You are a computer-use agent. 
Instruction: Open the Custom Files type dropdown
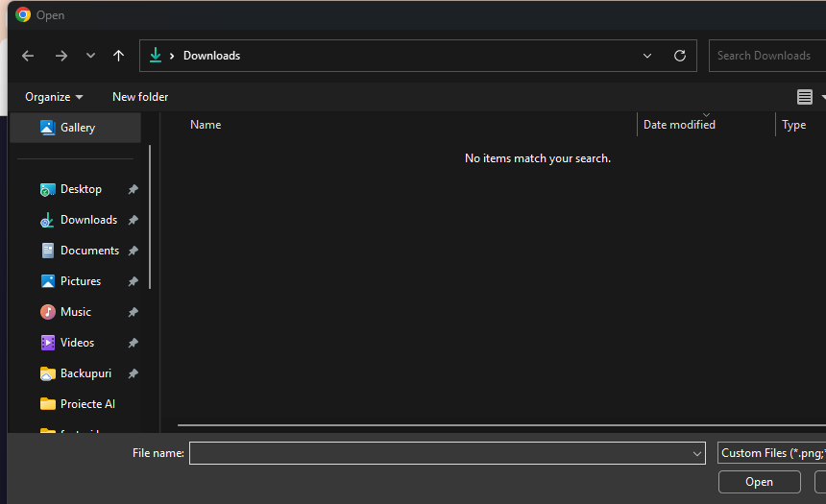pos(771,453)
